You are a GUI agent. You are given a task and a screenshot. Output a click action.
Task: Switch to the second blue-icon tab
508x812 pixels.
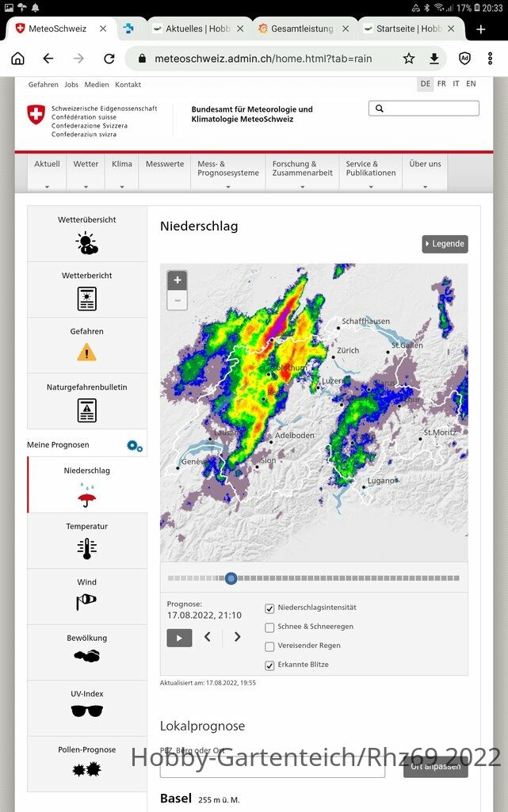coord(128,29)
